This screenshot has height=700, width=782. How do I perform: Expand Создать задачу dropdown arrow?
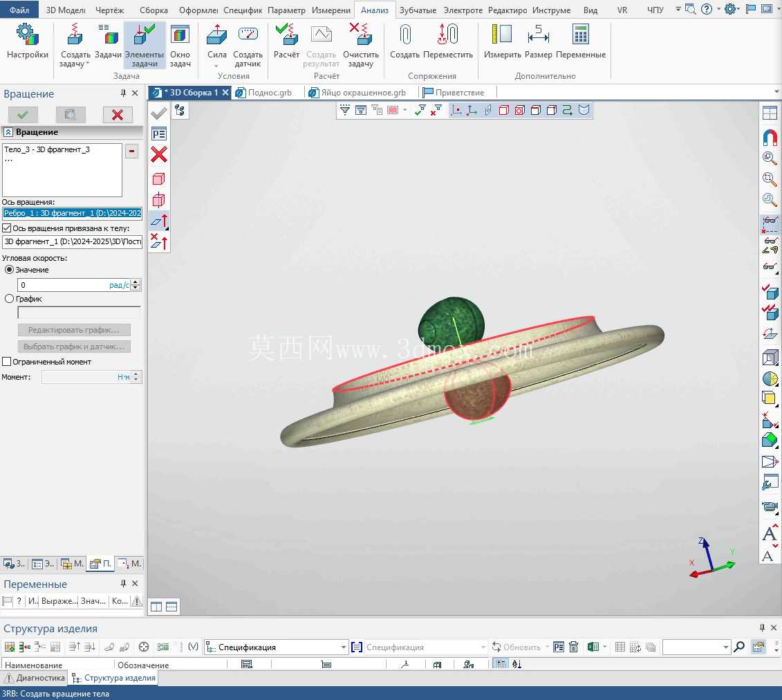click(87, 64)
